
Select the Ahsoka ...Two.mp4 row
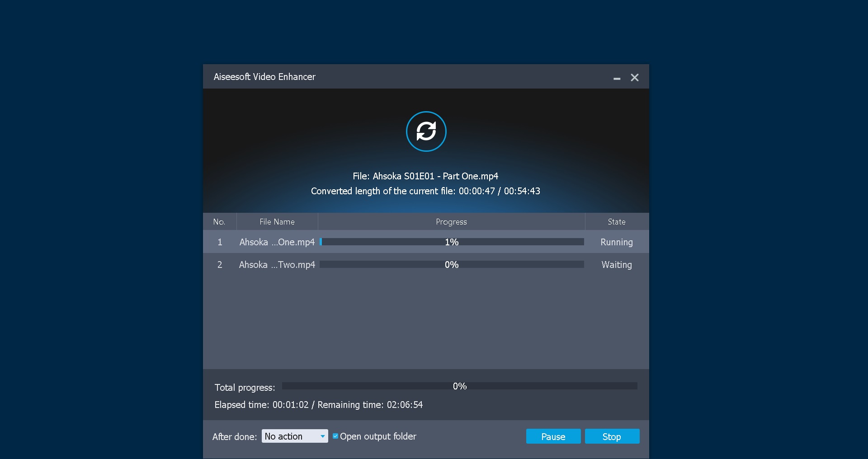click(x=426, y=264)
